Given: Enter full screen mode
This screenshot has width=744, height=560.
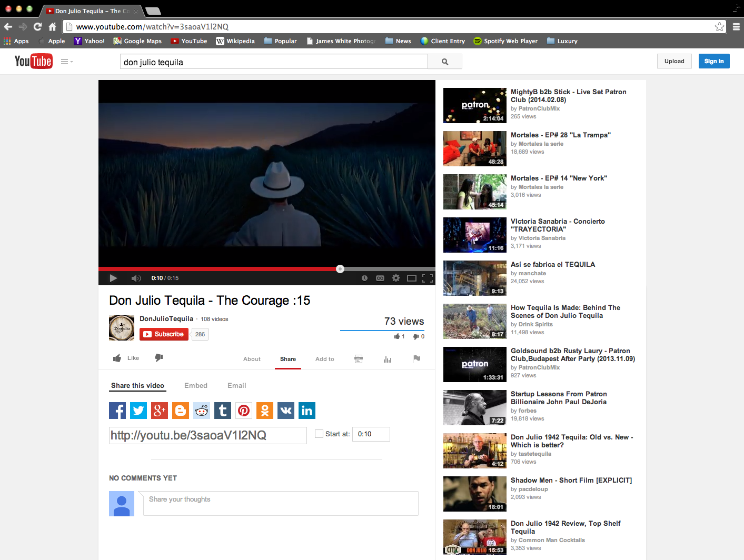Looking at the screenshot, I should 428,278.
